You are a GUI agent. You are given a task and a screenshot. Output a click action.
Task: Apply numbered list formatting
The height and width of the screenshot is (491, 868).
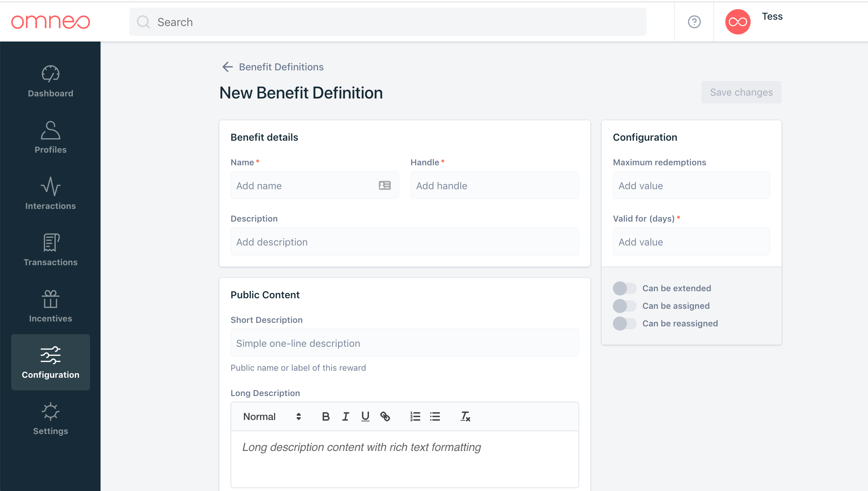coord(415,416)
